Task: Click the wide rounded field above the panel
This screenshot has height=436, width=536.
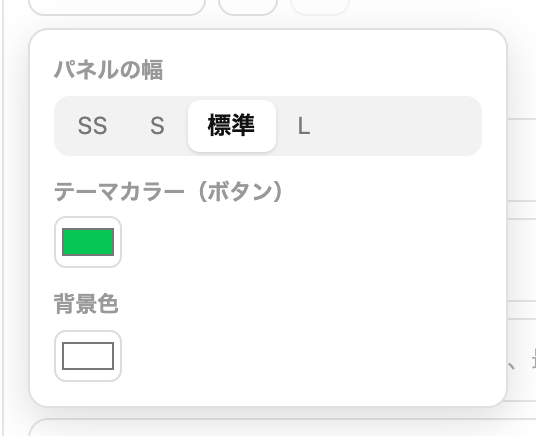Action: tap(117, 6)
